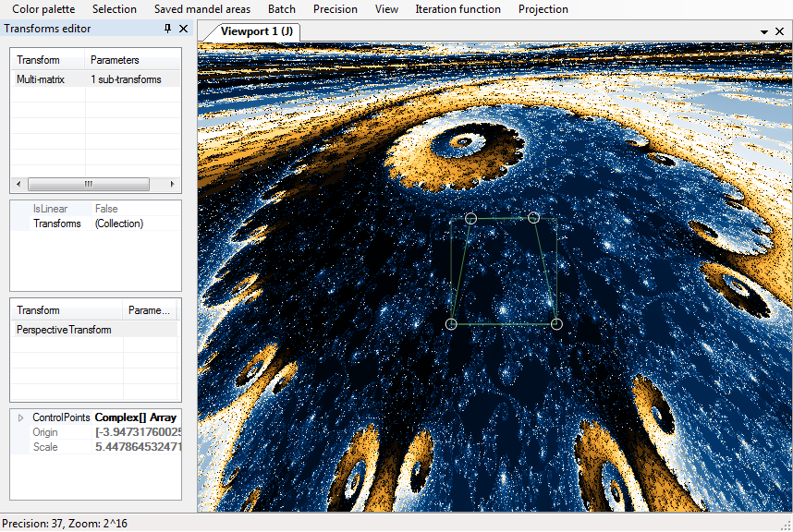Close the Transforms editor panel
The height and width of the screenshot is (532, 793).
pyautogui.click(x=183, y=29)
